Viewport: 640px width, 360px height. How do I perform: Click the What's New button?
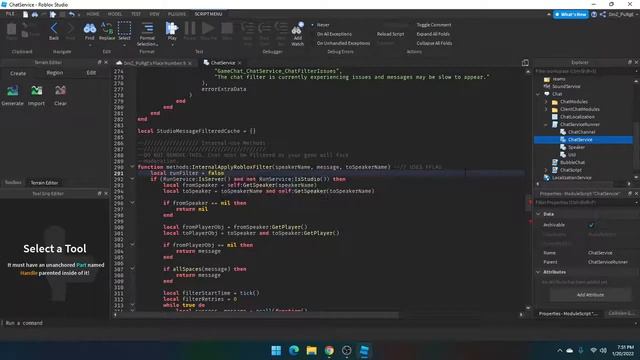[571, 14]
